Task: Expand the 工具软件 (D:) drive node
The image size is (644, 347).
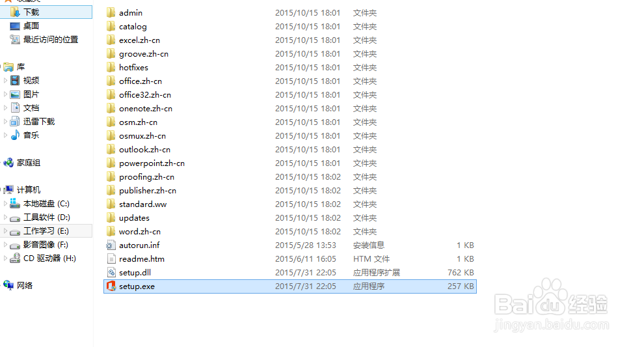Action: [x=5, y=217]
